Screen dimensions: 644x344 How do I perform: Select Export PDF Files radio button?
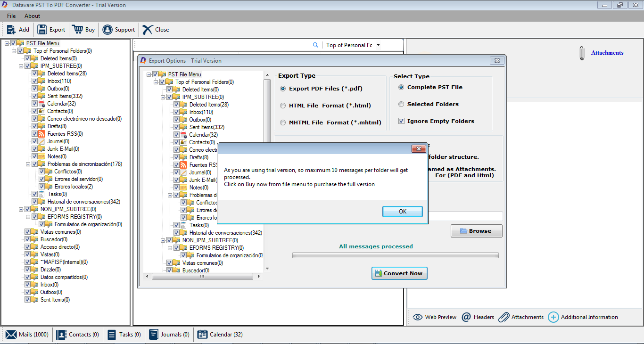pos(283,89)
